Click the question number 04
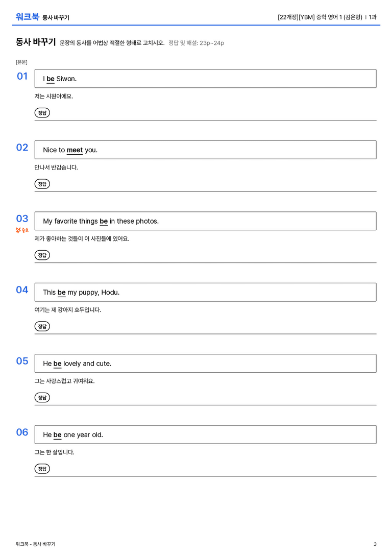Viewport: 392px width, 555px height. tap(22, 290)
